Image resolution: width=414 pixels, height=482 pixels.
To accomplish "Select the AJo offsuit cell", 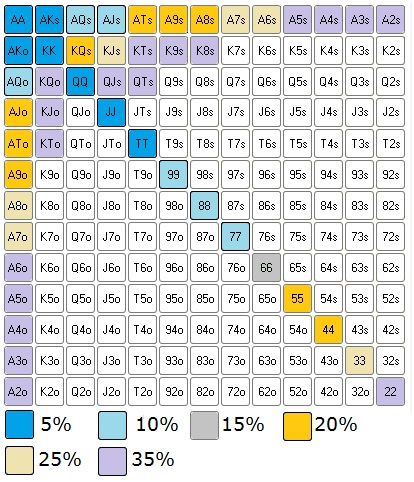I will click(x=19, y=112).
